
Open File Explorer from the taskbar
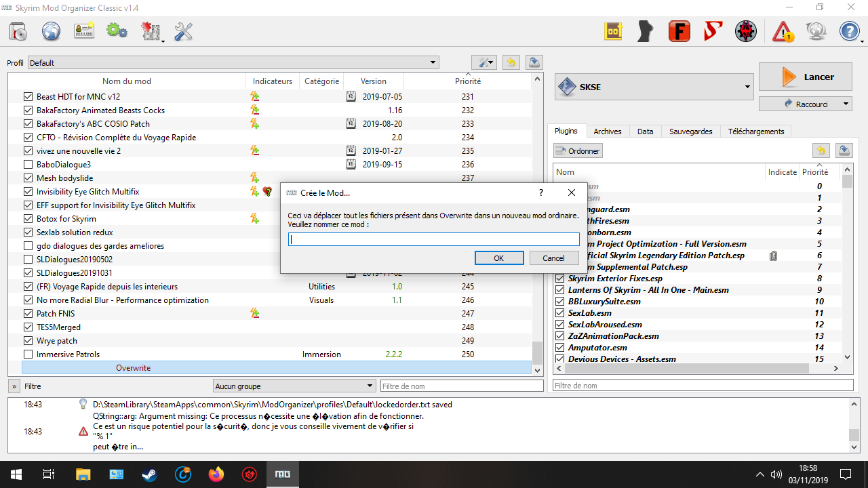pos(83,474)
